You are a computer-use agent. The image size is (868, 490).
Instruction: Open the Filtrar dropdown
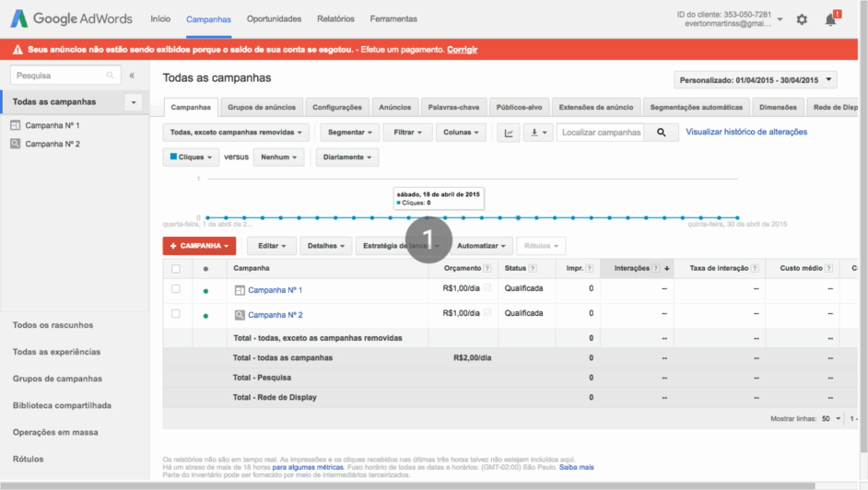pyautogui.click(x=407, y=133)
